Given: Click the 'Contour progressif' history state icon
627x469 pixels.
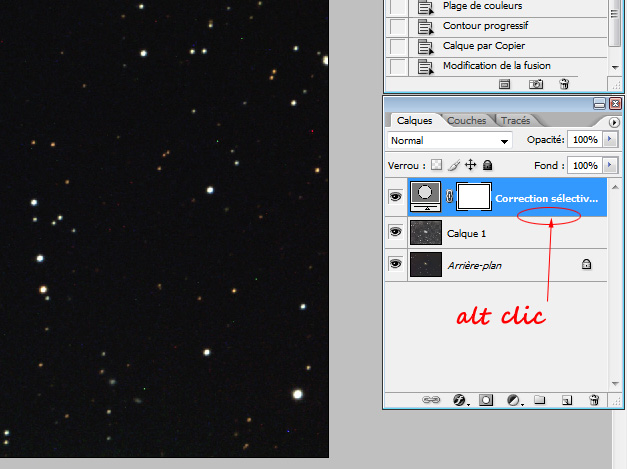Looking at the screenshot, I should pyautogui.click(x=425, y=27).
